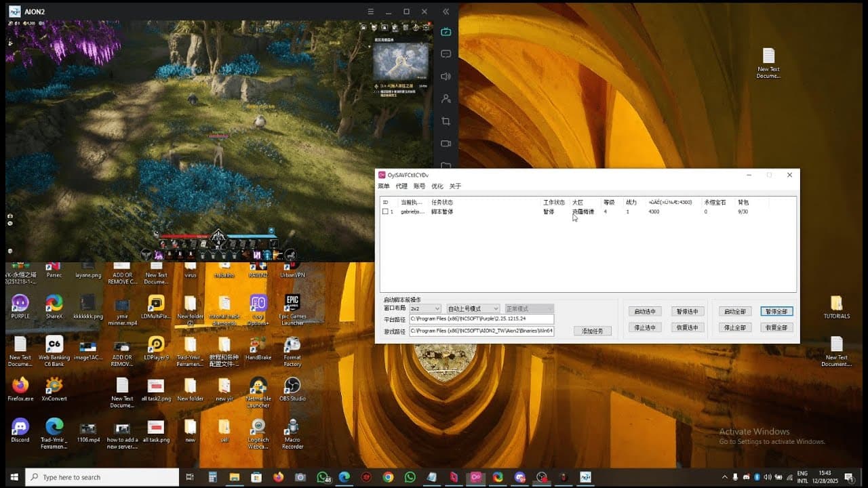868x488 pixels.
Task: Open Task View on the taskbar
Action: [190, 477]
